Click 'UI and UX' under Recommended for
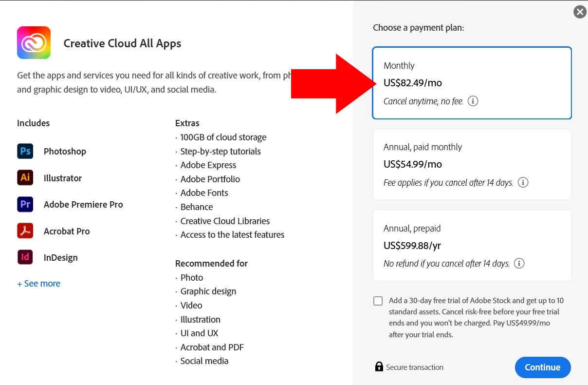The image size is (588, 385). point(200,333)
